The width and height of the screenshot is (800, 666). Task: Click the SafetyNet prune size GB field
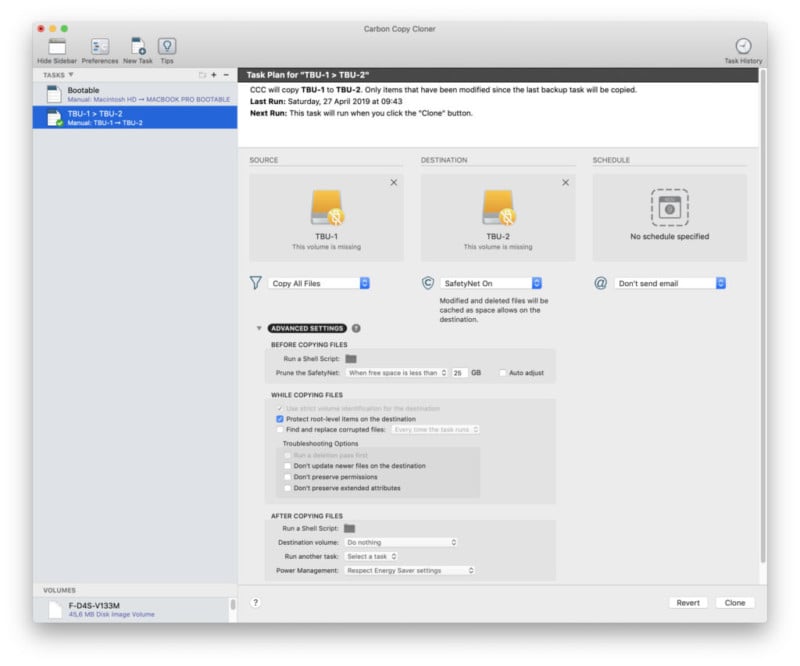459,373
